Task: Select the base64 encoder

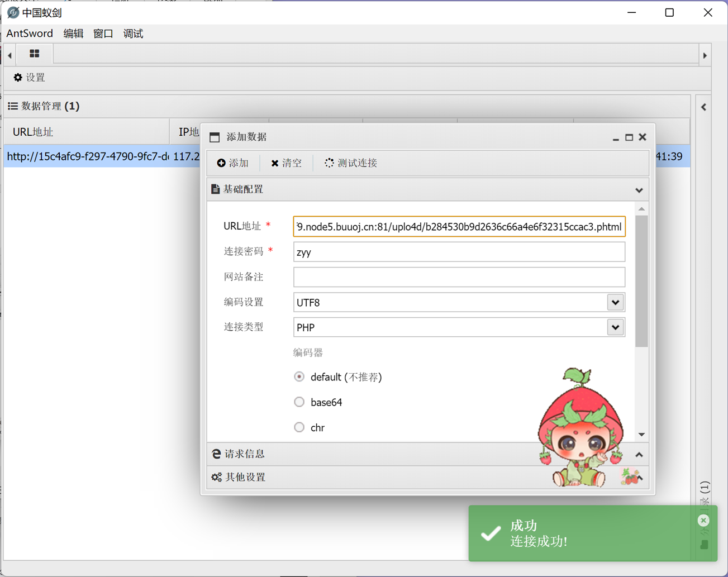Action: (299, 402)
